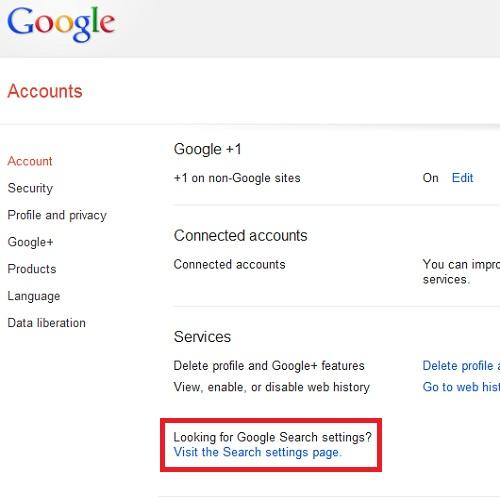Screen dimensions: 500x500
Task: Click the Accounts page heading
Action: (x=45, y=91)
